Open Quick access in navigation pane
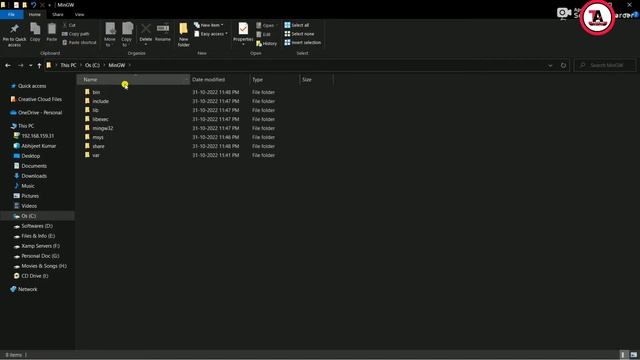The height and width of the screenshot is (360, 640). click(x=32, y=86)
